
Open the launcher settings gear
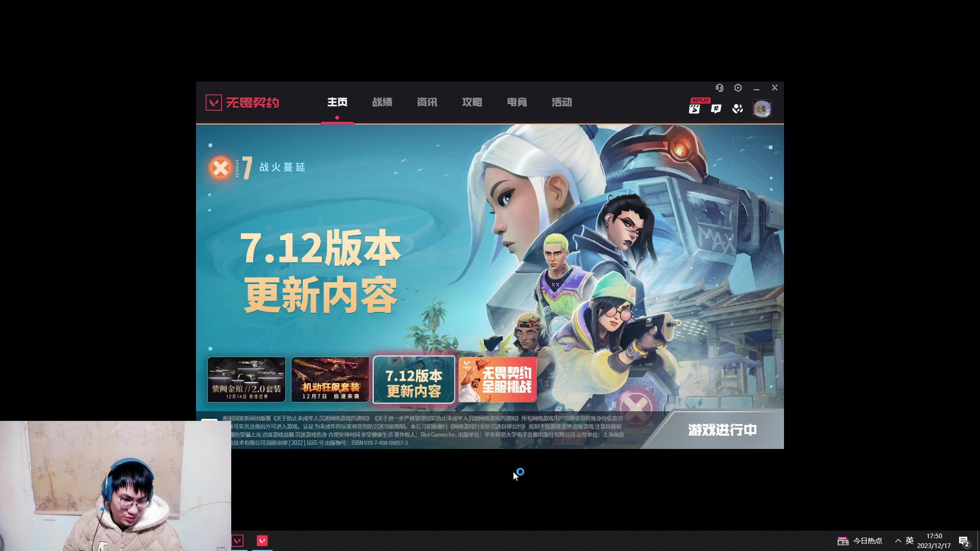738,88
